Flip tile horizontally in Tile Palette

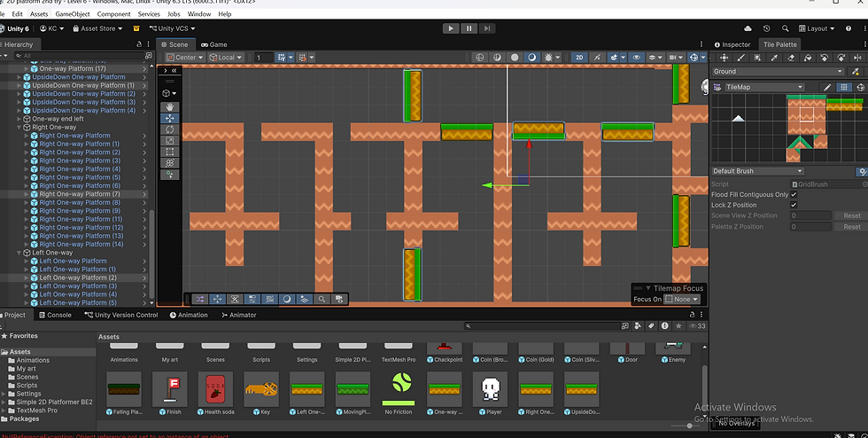point(857,58)
